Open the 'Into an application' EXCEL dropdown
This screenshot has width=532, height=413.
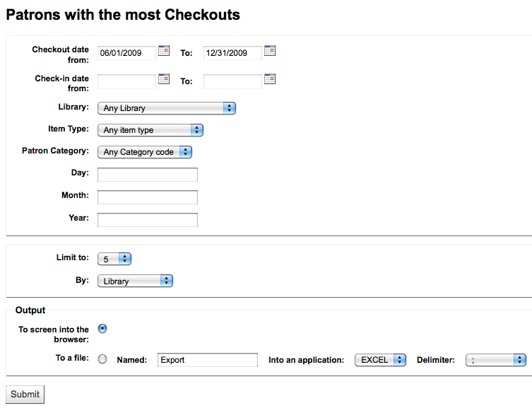(380, 360)
